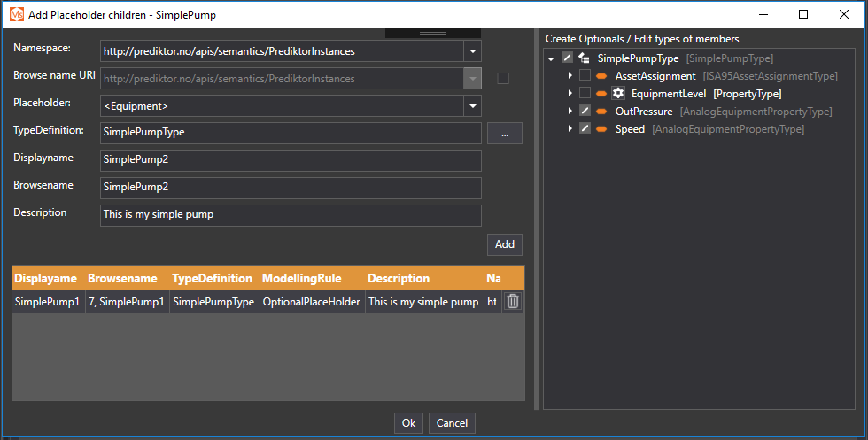Click the TypeDefinition browse (...) button
Viewport: 868px width, 440px height.
[x=504, y=134]
